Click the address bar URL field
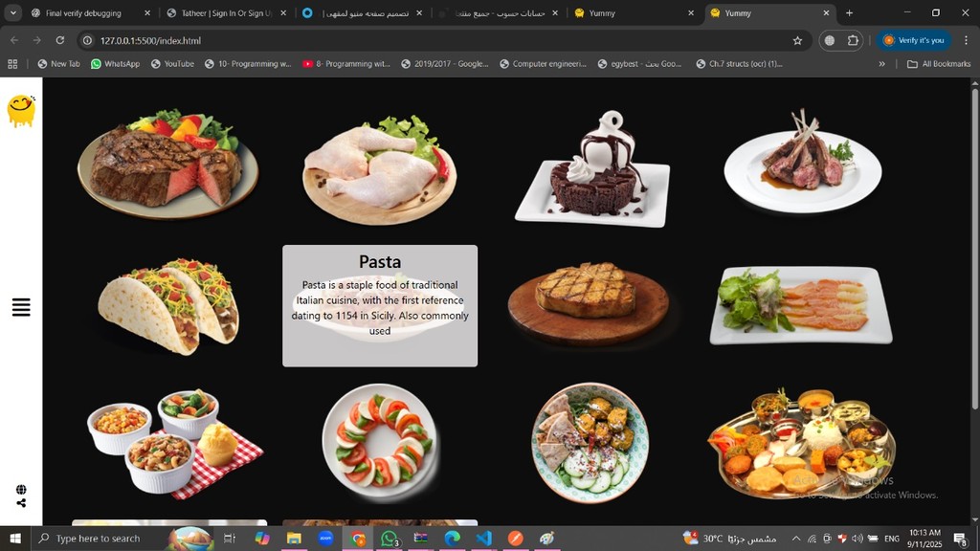 point(431,41)
